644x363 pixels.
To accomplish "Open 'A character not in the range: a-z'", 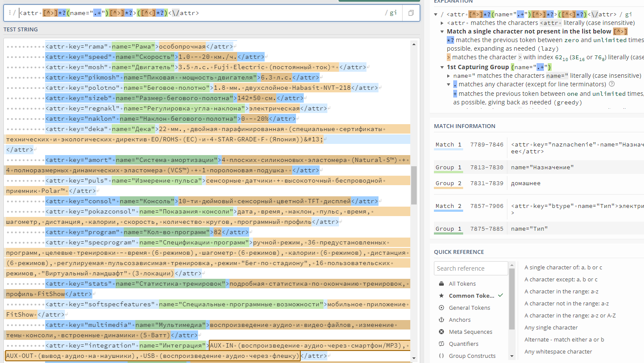I will pyautogui.click(x=567, y=303).
